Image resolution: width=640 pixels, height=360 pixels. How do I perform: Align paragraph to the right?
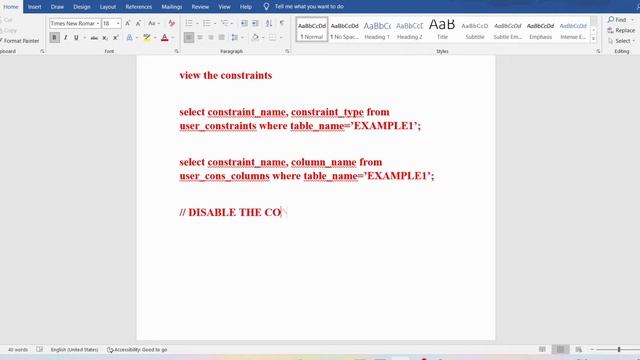[x=211, y=38]
